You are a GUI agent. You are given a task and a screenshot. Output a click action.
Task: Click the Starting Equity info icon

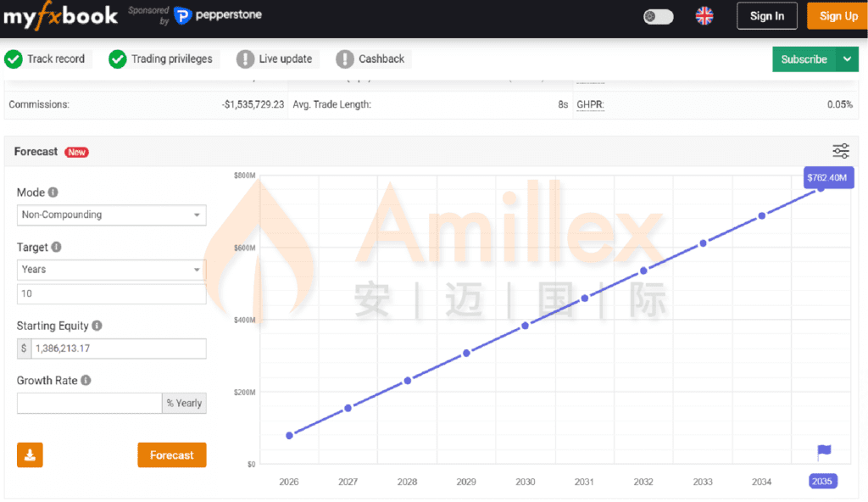(97, 326)
